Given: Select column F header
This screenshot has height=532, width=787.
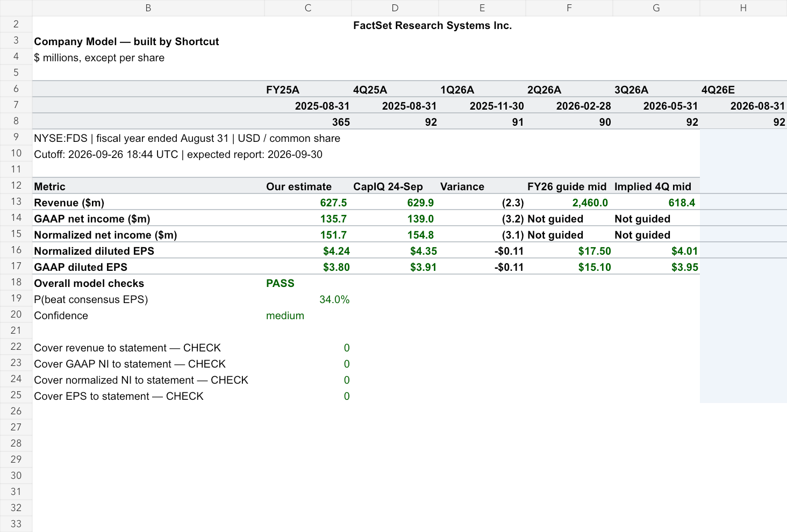Looking at the screenshot, I should click(569, 8).
